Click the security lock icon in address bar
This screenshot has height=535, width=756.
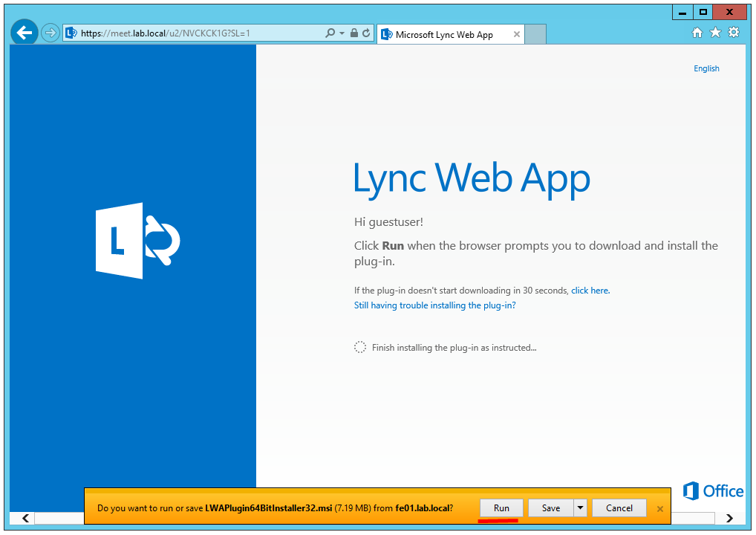tap(354, 33)
